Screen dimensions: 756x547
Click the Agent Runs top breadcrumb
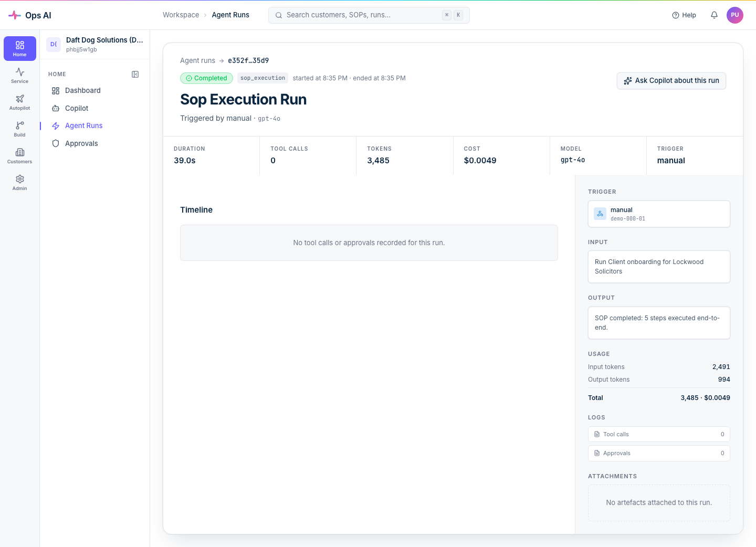[230, 15]
